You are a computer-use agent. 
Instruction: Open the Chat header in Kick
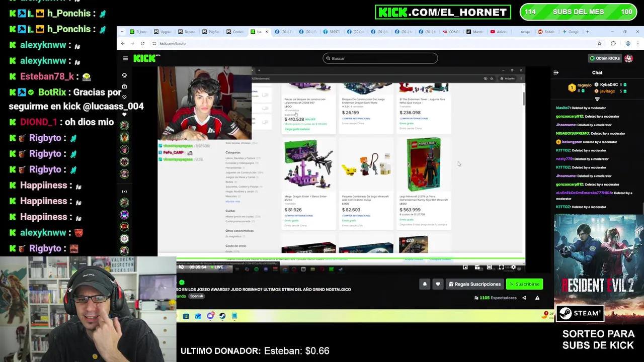(x=597, y=73)
